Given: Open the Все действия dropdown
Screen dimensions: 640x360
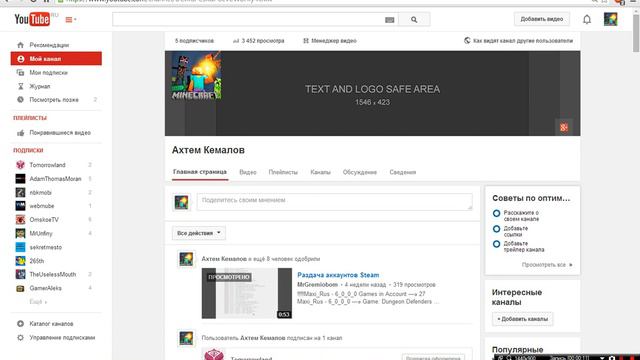Looking at the screenshot, I should point(199,233).
